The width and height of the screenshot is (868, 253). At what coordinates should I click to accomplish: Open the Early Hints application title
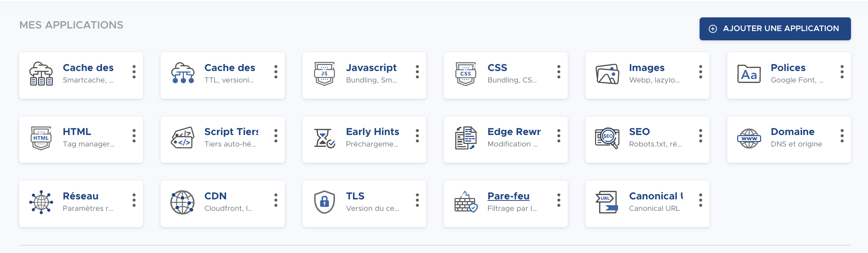pyautogui.click(x=372, y=132)
